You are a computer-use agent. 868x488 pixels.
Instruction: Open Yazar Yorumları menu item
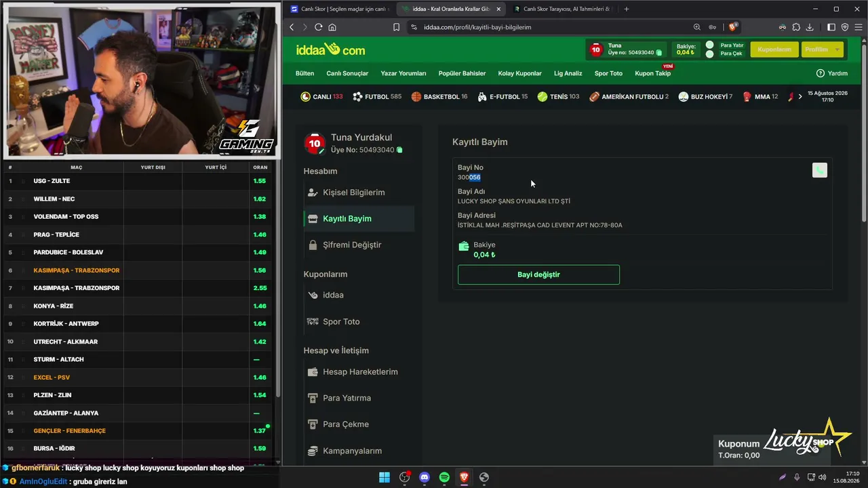(403, 73)
